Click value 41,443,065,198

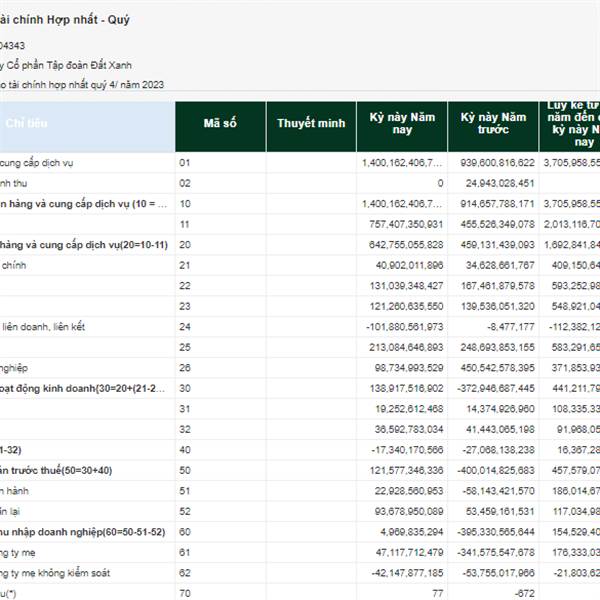click(x=500, y=429)
